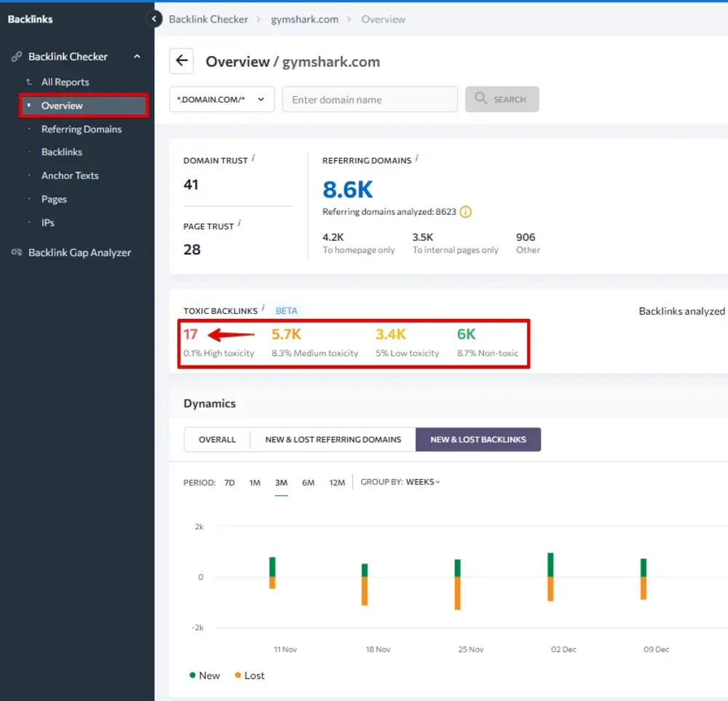Screen dimensions: 728x701
Task: Click the Overview breadcrumb item
Action: (x=383, y=20)
